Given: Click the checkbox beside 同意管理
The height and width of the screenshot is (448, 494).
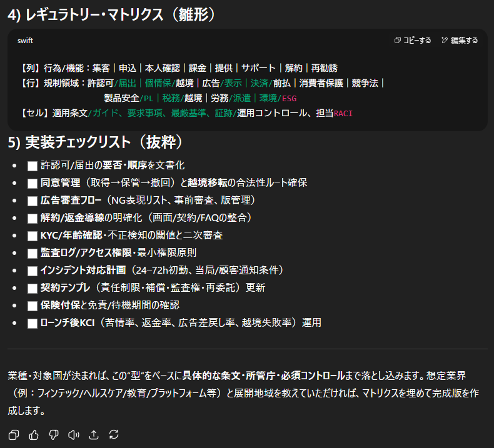Looking at the screenshot, I should click(33, 184).
